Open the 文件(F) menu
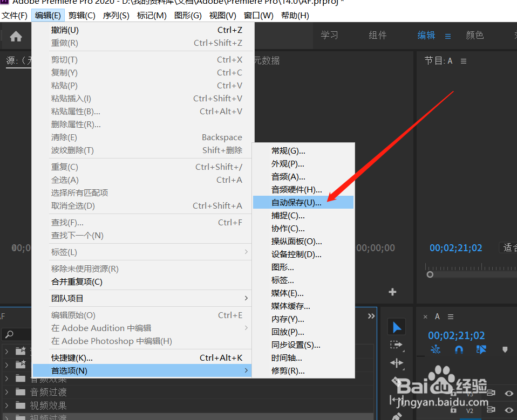Screen dimensions: 517x420 tap(14, 16)
